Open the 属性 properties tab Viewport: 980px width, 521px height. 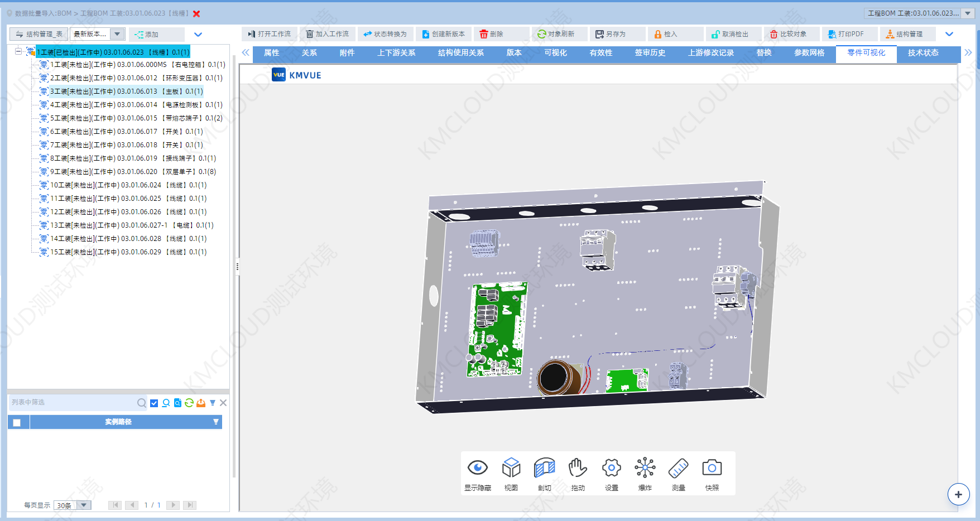point(271,53)
